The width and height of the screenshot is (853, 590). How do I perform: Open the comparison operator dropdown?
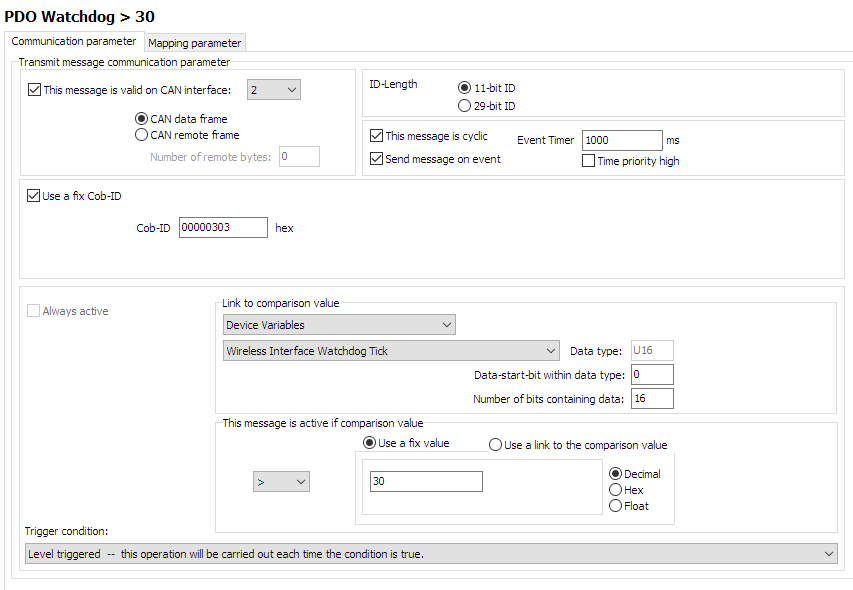pyautogui.click(x=281, y=482)
